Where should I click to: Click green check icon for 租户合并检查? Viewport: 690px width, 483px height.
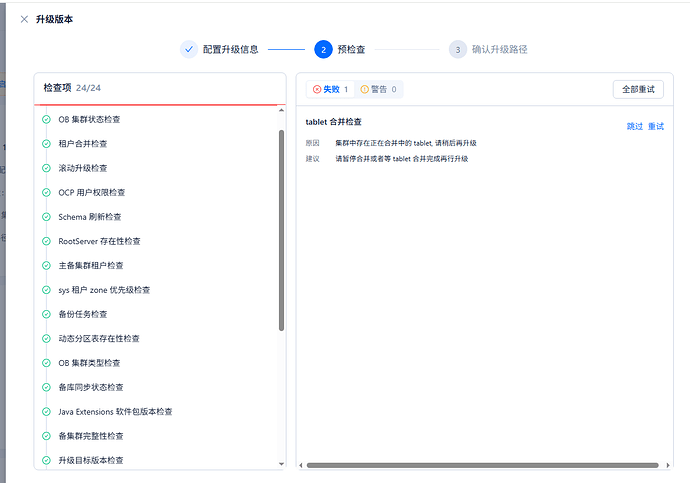pos(46,144)
